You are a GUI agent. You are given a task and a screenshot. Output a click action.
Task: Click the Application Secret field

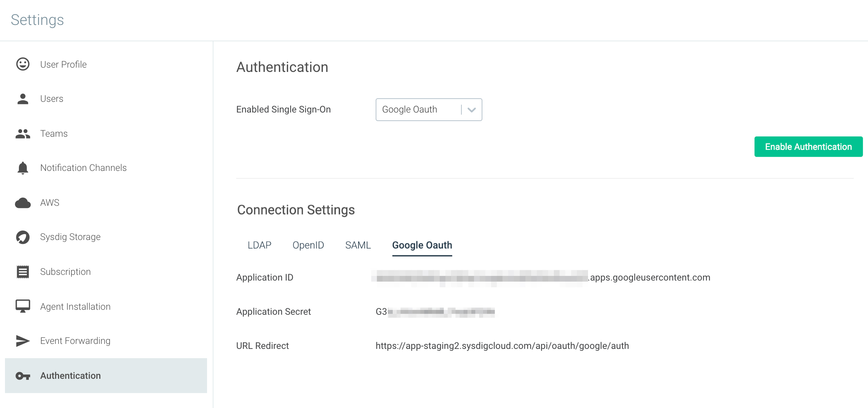click(x=435, y=312)
